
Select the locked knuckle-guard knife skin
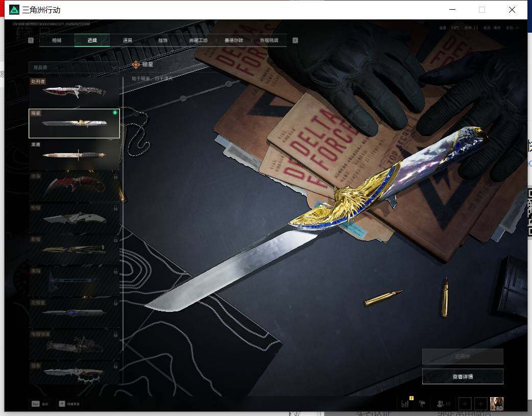click(x=75, y=372)
